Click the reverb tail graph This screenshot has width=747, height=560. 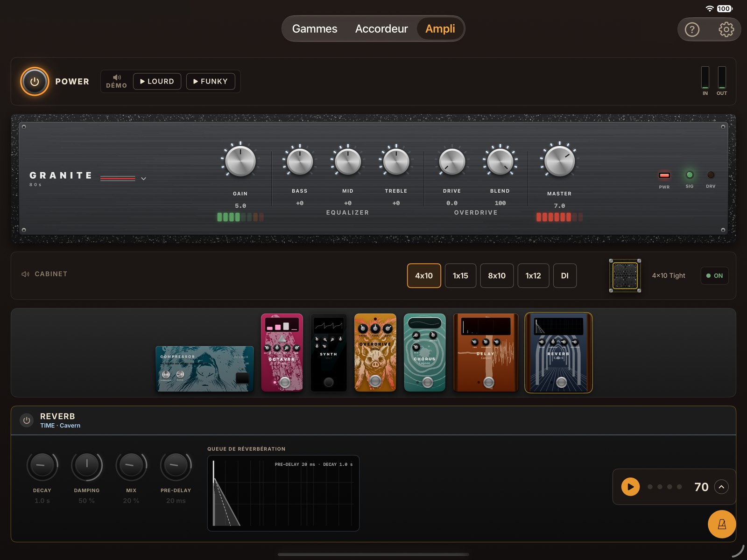[x=283, y=493]
